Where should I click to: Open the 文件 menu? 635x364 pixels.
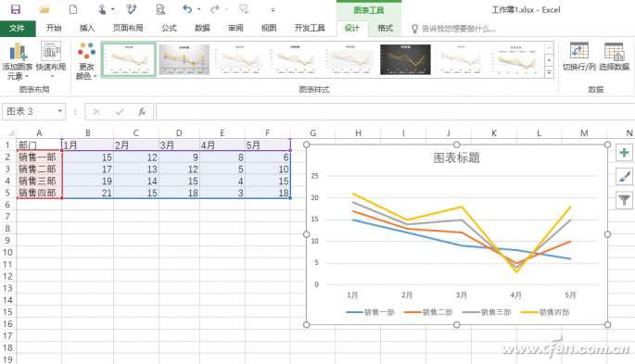18,28
